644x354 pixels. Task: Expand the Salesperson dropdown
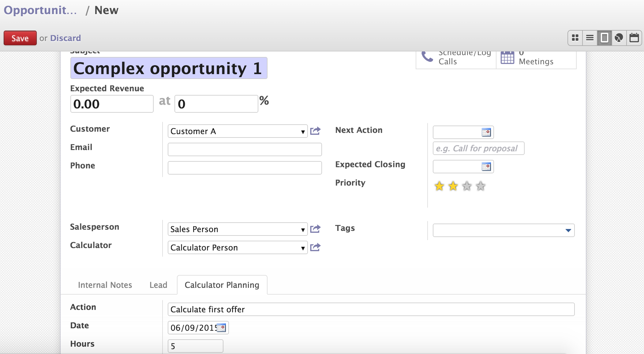[303, 230]
